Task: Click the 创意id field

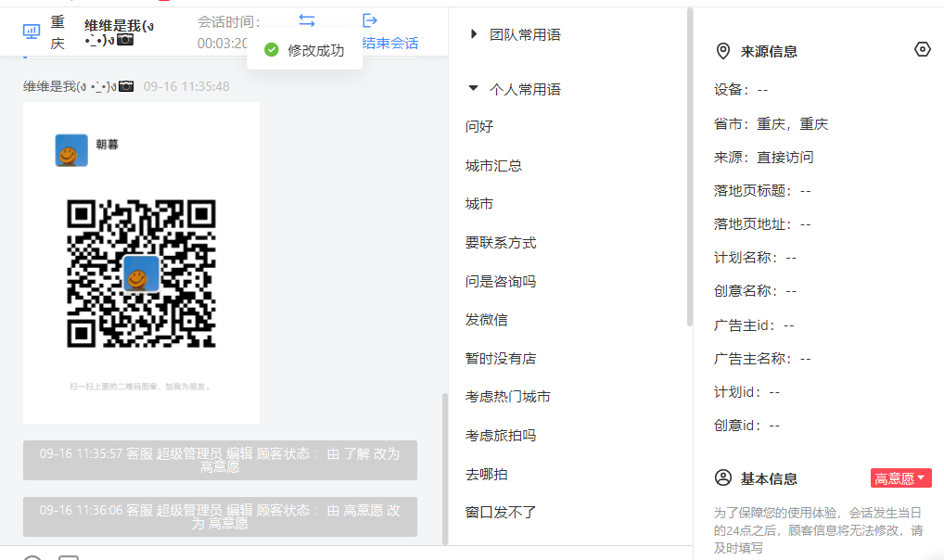Action: (x=746, y=426)
